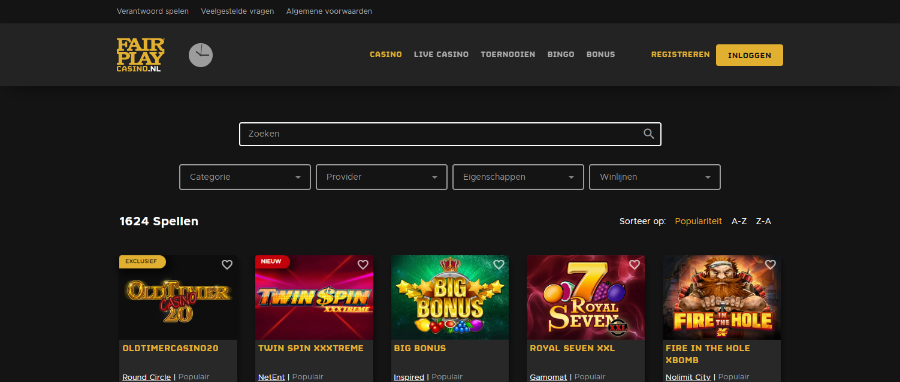Focus the Zoeken search field

point(450,134)
